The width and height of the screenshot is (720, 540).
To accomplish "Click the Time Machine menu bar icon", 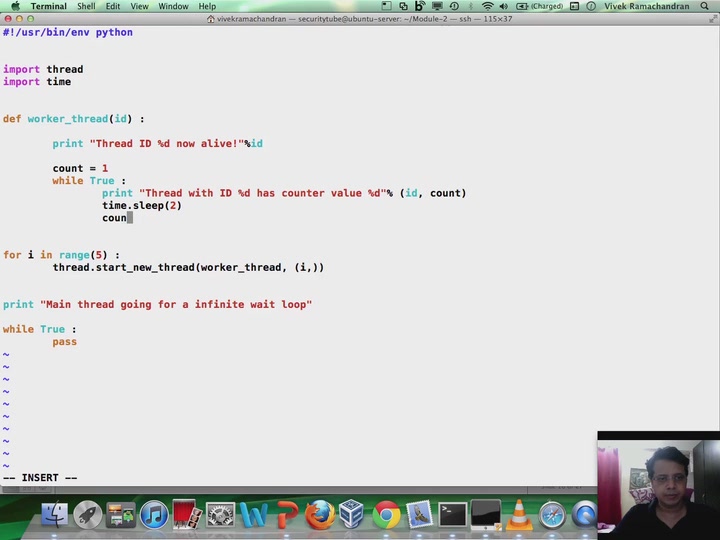I will click(x=454, y=6).
